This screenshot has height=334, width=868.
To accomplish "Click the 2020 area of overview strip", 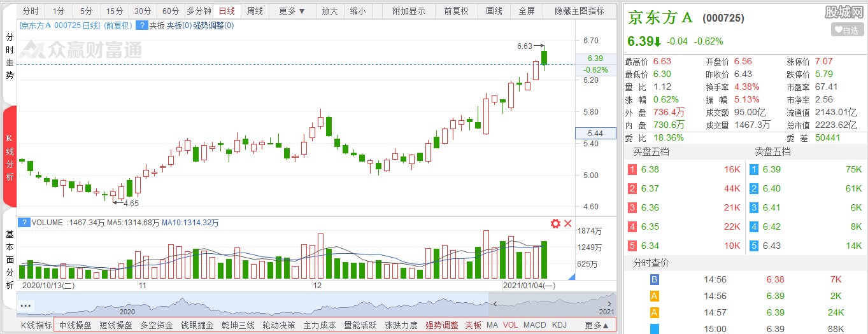I will tap(127, 312).
